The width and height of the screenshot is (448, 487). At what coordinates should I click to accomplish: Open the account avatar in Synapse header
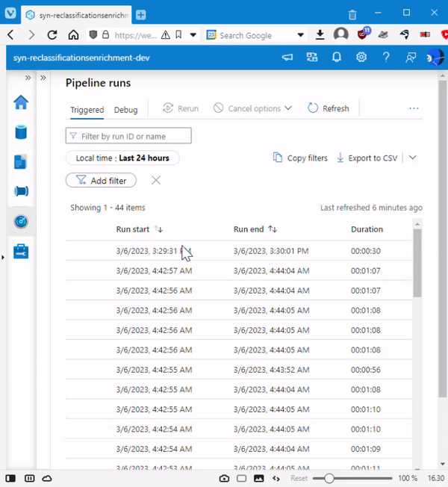pos(435,58)
